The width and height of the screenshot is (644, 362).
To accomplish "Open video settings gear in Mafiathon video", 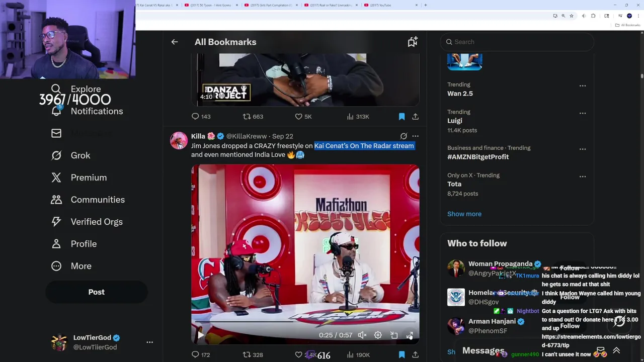I will pyautogui.click(x=378, y=335).
